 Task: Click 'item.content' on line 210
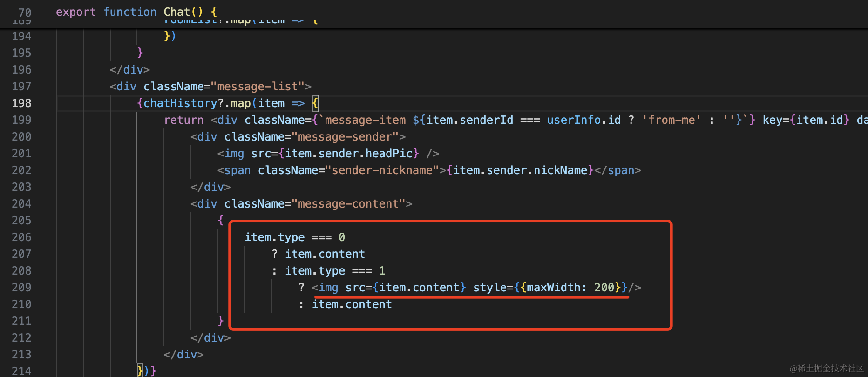click(352, 304)
